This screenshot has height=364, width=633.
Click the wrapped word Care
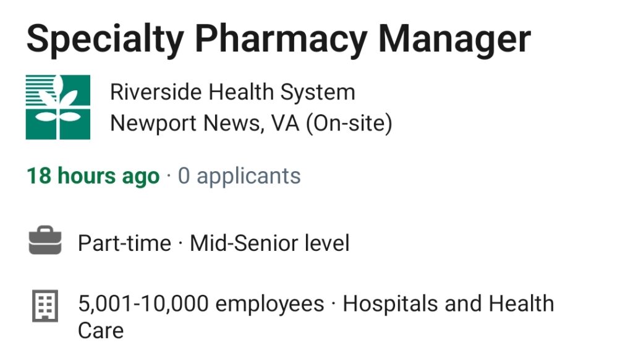[x=101, y=331]
